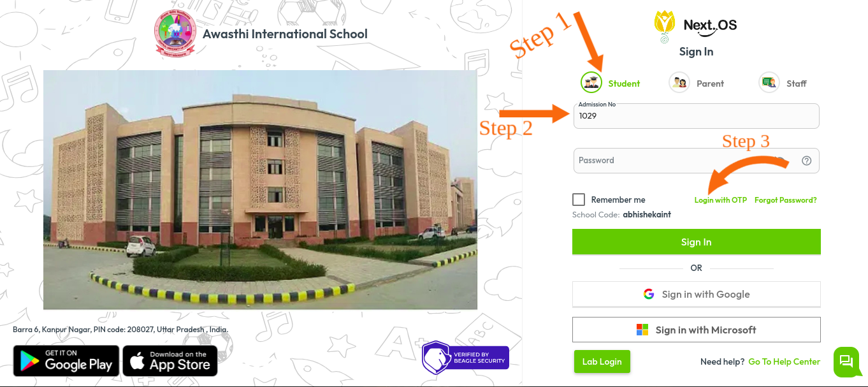
Task: Tick the Remember me checkbox
Action: pos(579,200)
